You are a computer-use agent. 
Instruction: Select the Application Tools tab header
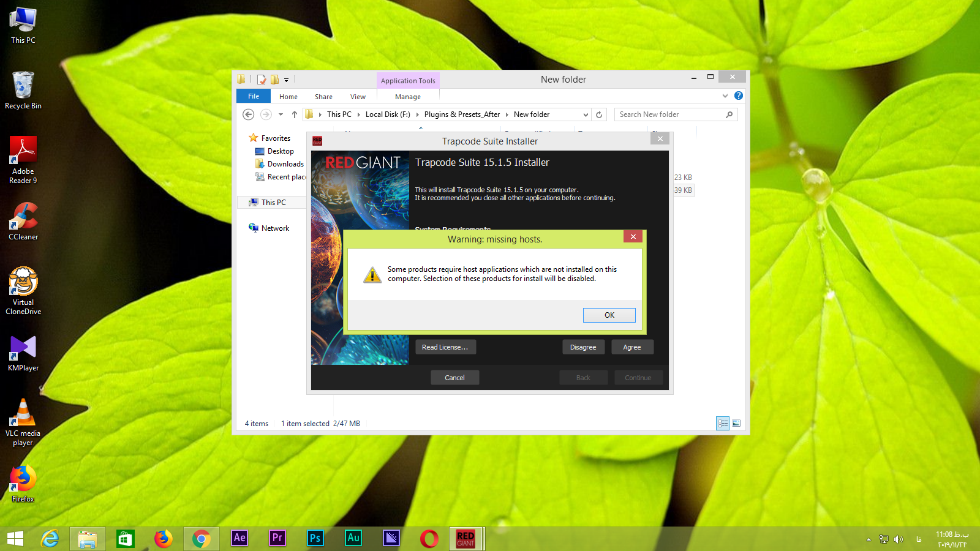[x=408, y=81]
